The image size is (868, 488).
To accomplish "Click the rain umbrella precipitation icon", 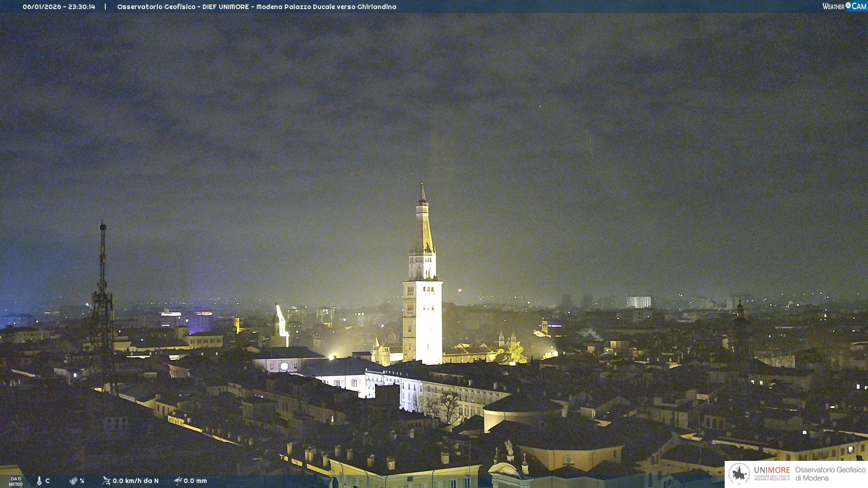I will (x=178, y=481).
